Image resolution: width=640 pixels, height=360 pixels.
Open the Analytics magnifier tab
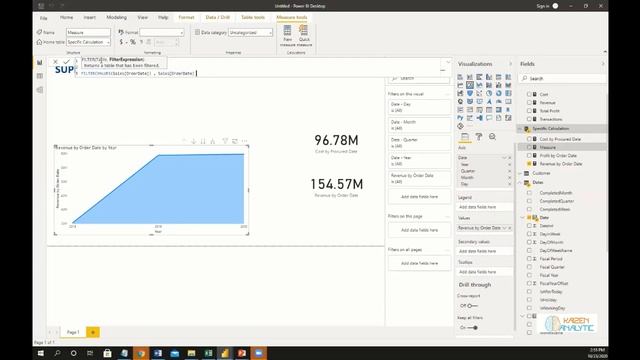492,137
